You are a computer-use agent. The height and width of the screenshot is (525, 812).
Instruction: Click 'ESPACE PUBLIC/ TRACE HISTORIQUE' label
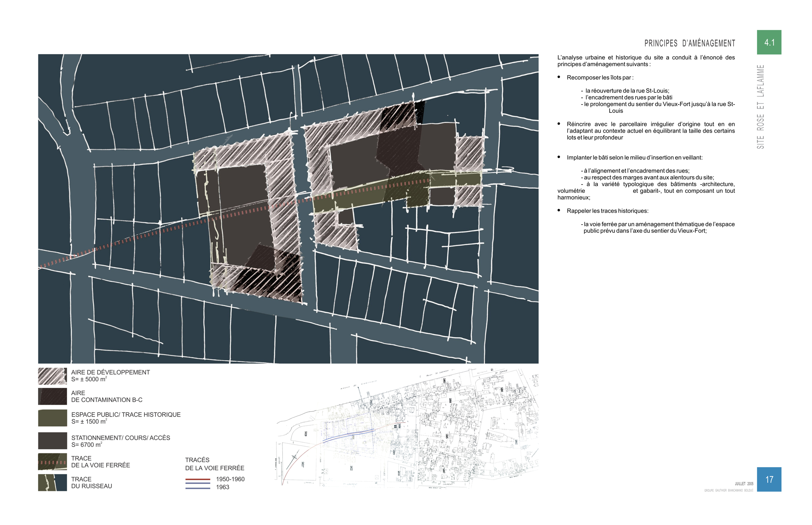coord(126,415)
